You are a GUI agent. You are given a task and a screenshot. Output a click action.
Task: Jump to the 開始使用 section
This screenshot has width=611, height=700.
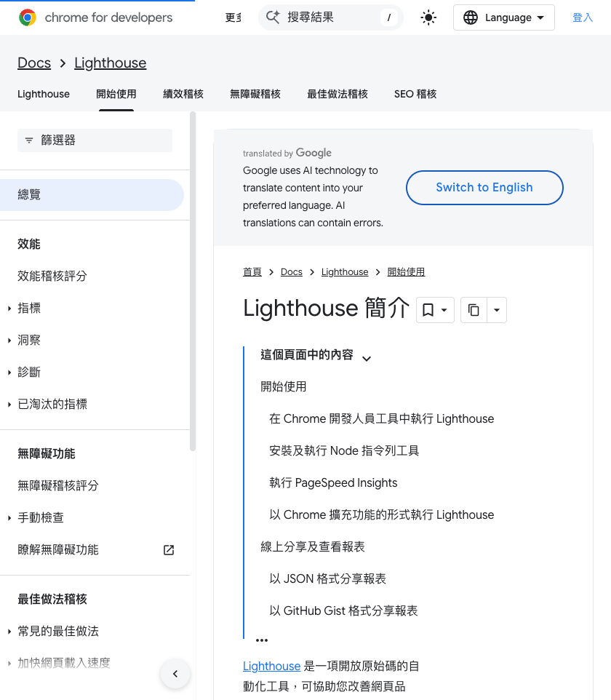tap(284, 386)
